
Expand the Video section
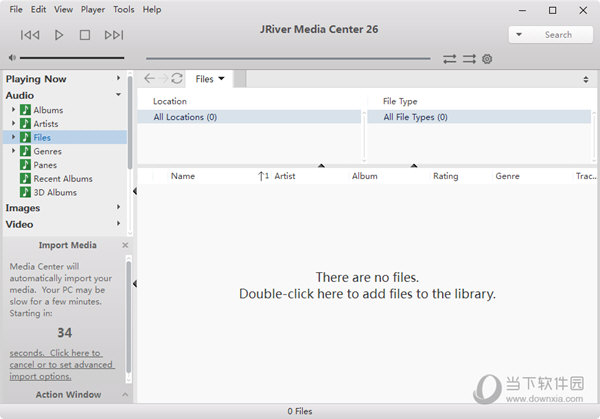[118, 223]
